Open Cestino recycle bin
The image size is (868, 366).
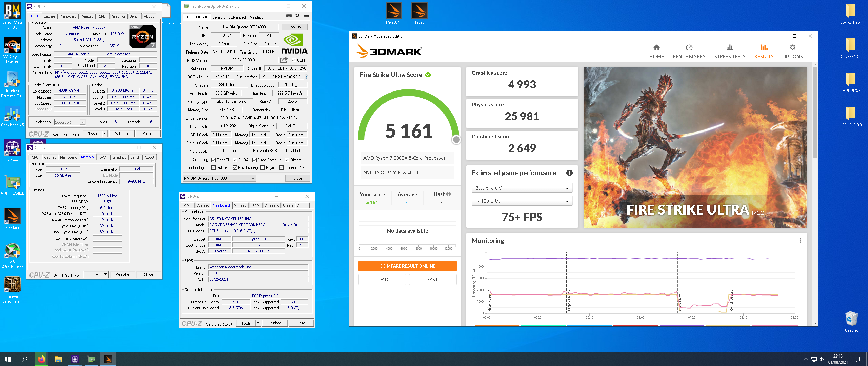(x=851, y=322)
